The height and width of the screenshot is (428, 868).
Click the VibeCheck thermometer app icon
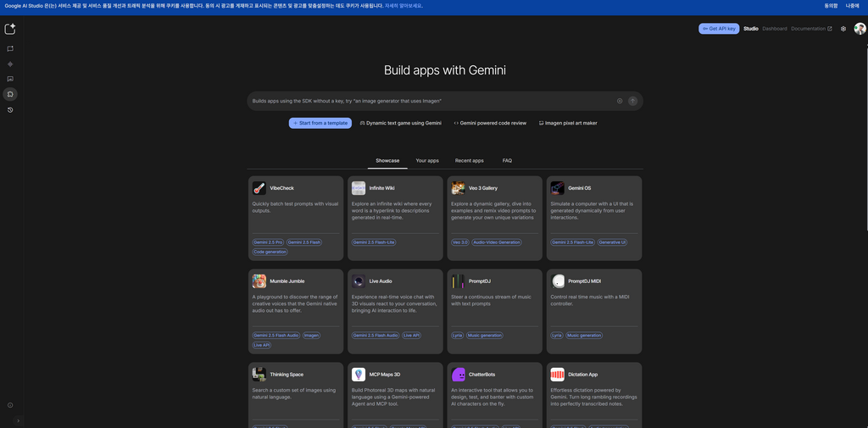[259, 188]
